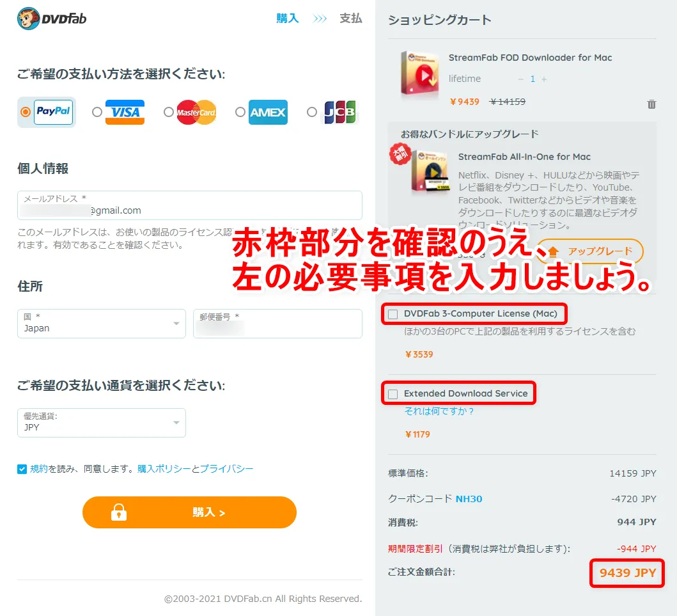Click the lock icon on purchase button
This screenshot has width=677, height=616.
click(x=119, y=512)
